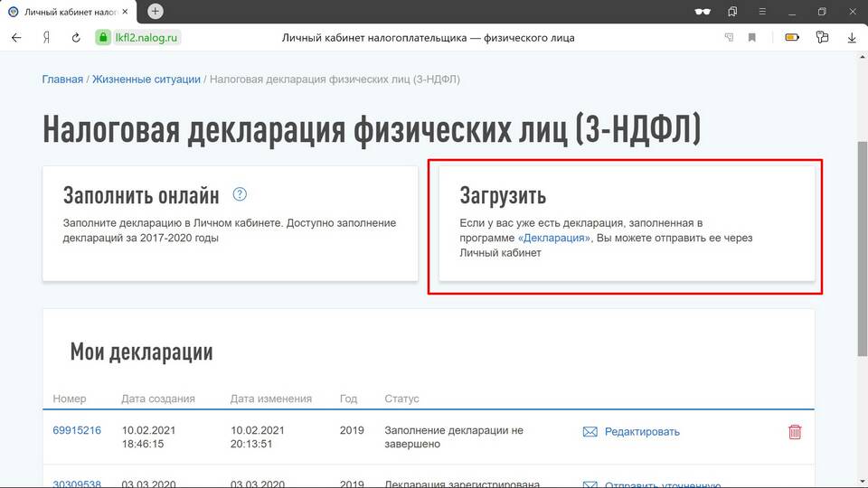The height and width of the screenshot is (488, 868).
Task: Open Жизненные ситуации breadcrumb link
Action: [x=146, y=80]
